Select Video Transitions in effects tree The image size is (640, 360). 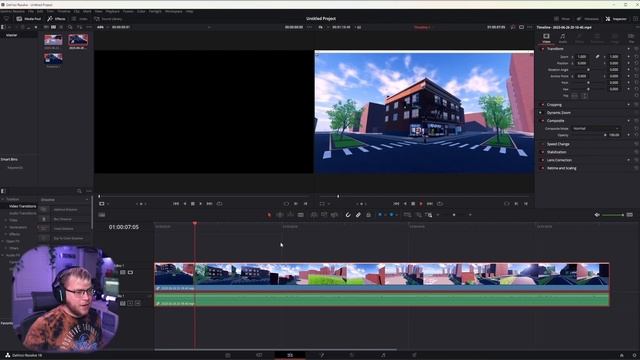click(x=22, y=206)
